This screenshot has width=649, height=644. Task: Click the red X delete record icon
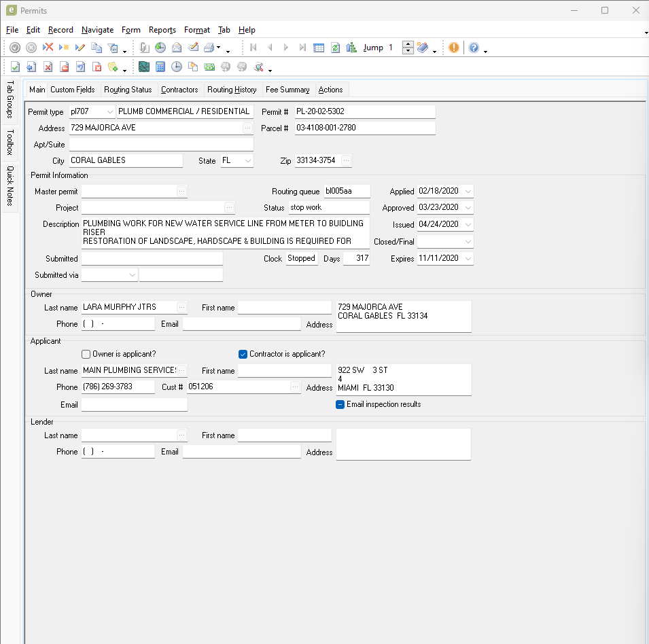tap(48, 48)
